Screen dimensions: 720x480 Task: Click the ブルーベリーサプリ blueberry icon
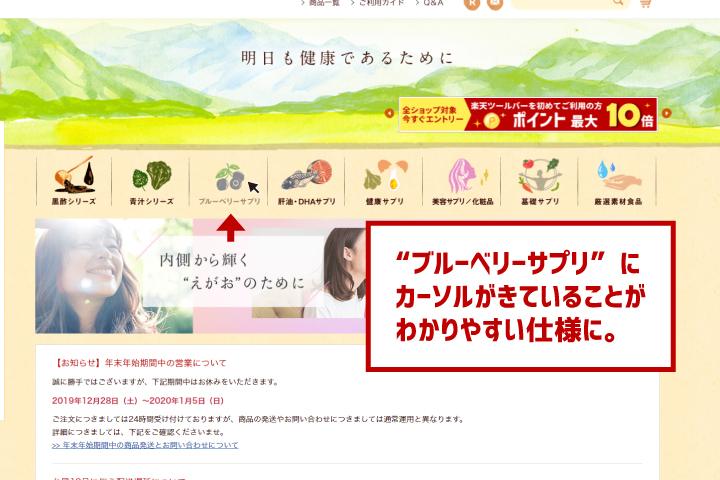pyautogui.click(x=229, y=177)
